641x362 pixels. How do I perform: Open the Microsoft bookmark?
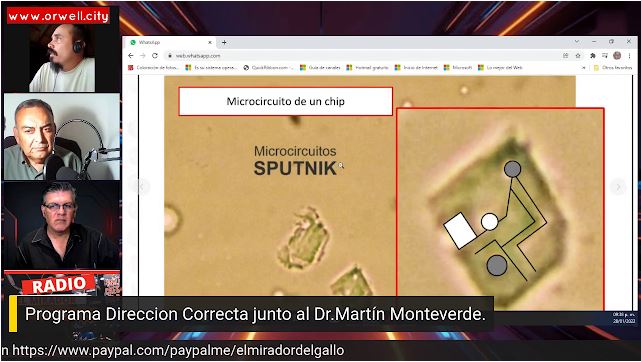coord(458,68)
